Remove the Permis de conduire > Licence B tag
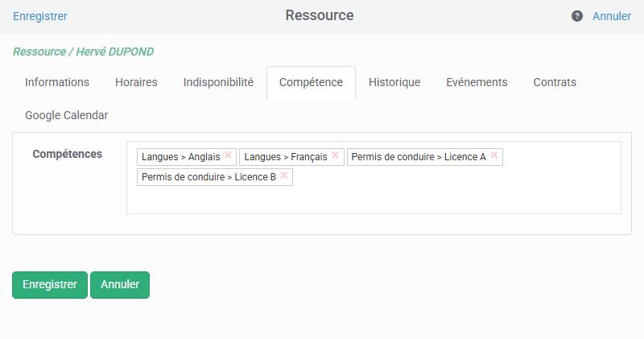 click(x=284, y=176)
